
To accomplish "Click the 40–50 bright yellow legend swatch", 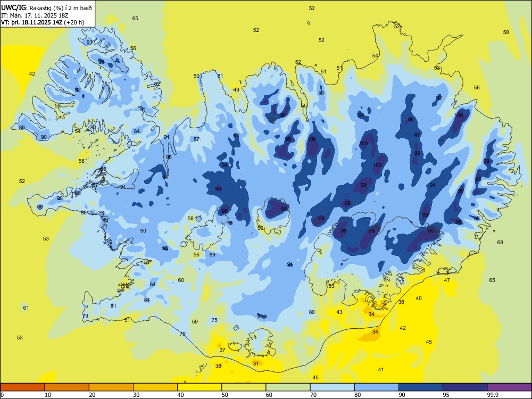I will tap(199, 387).
